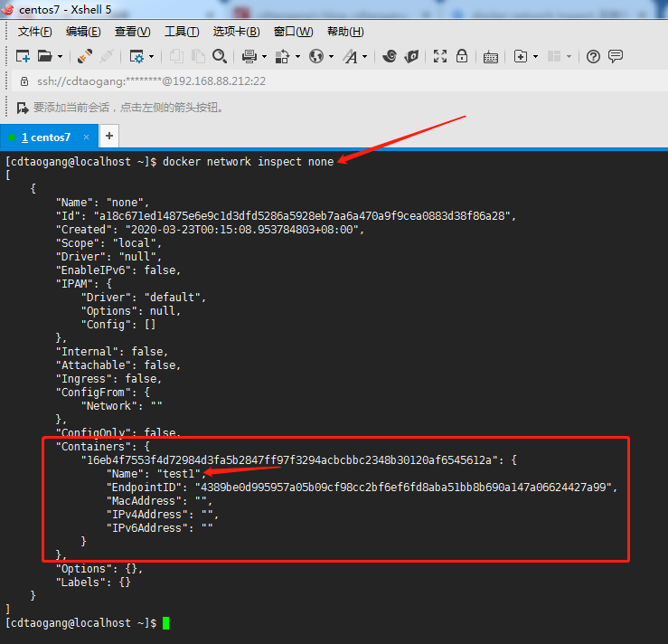Click the feedback speech bubble icon
This screenshot has width=668, height=644.
coord(616,56)
